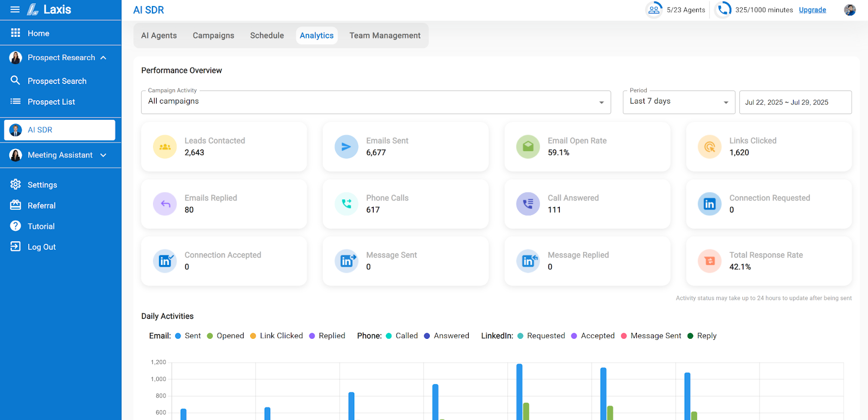Click the Settings gear icon

(x=16, y=184)
